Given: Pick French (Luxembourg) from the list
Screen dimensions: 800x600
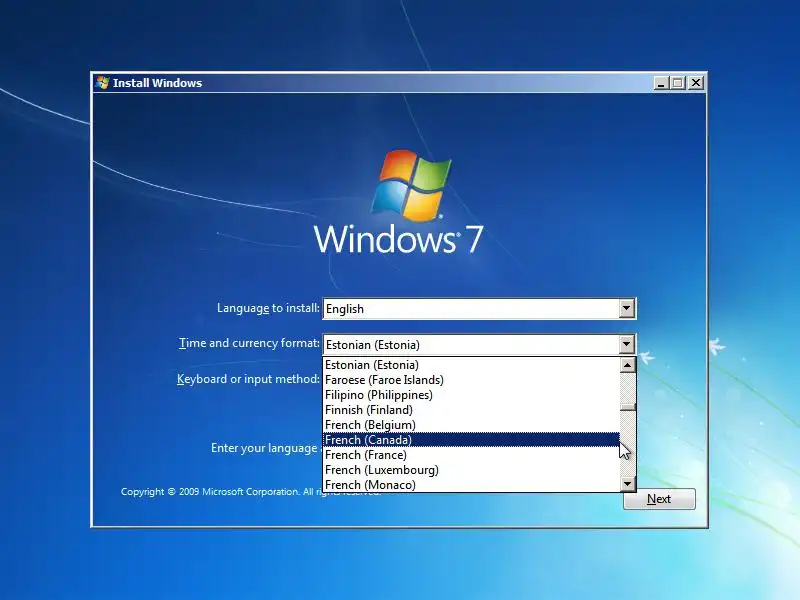Looking at the screenshot, I should tap(471, 469).
